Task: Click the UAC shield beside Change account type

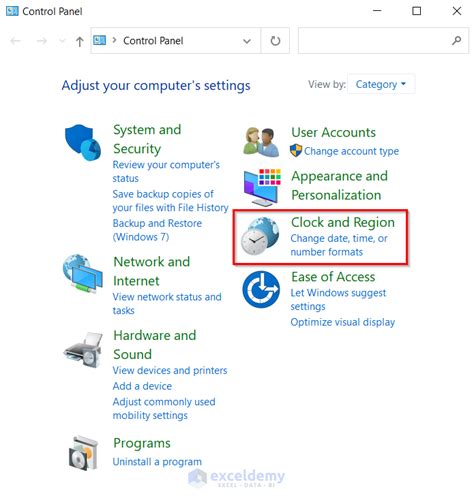Action: [x=296, y=151]
